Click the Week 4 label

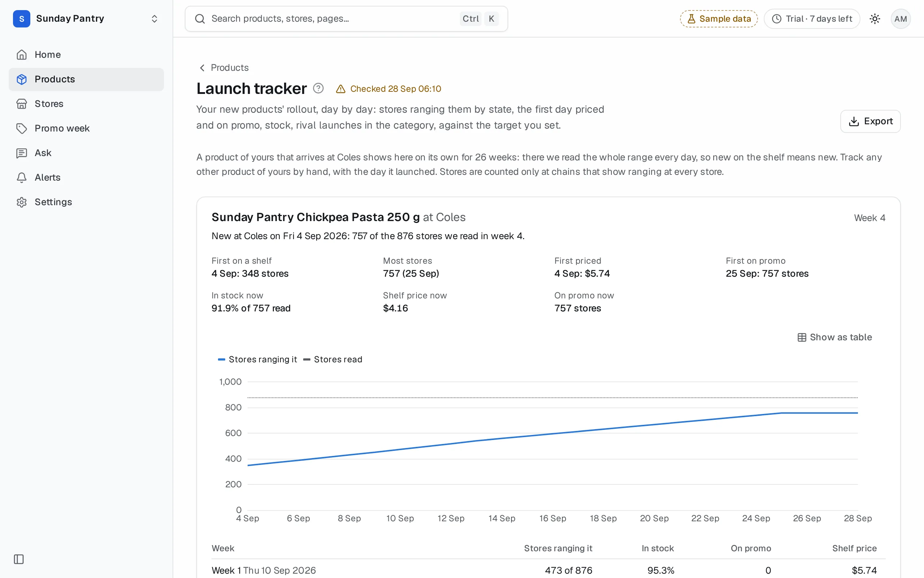869,218
